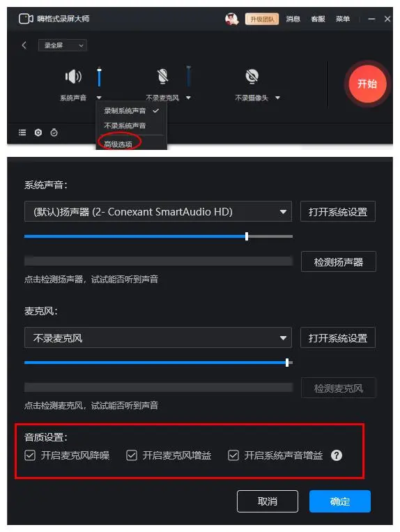Click the blue 确定 button
Viewport: 400px width, 532px height.
pyautogui.click(x=340, y=501)
